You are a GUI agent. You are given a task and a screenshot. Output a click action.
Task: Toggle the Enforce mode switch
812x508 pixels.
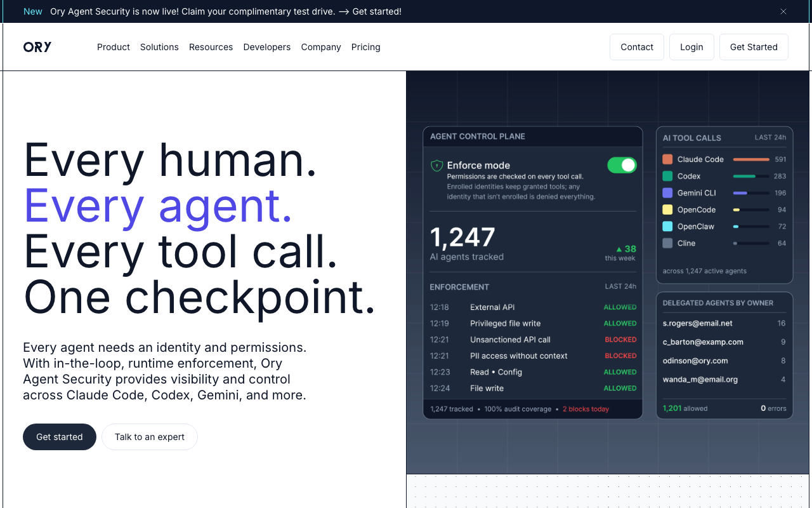(622, 165)
